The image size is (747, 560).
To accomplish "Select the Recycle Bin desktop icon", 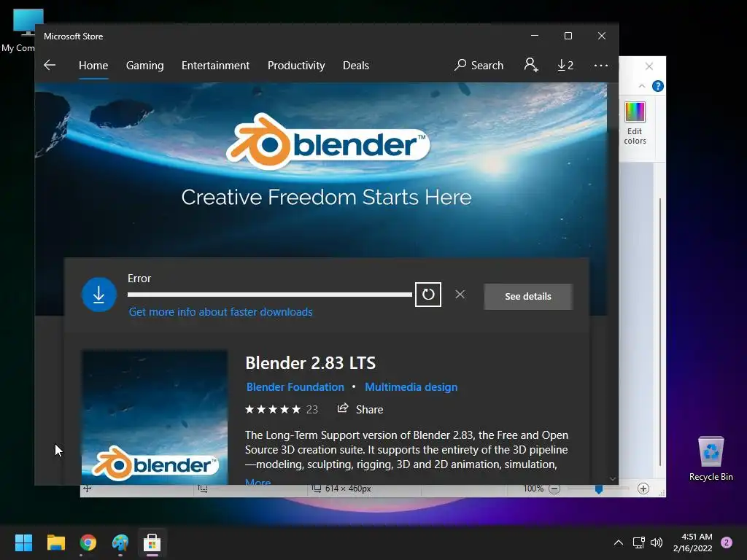I will tap(711, 458).
